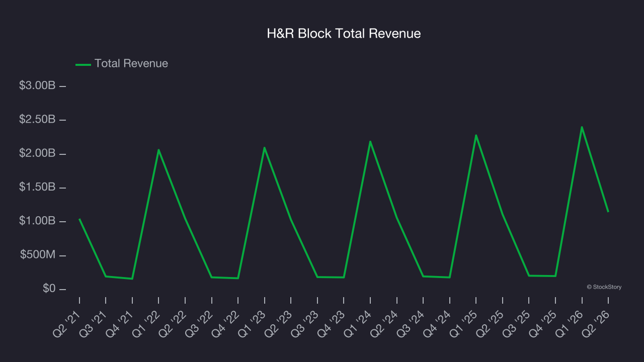Click the chart title H&R Block Total Revenue

344,34
